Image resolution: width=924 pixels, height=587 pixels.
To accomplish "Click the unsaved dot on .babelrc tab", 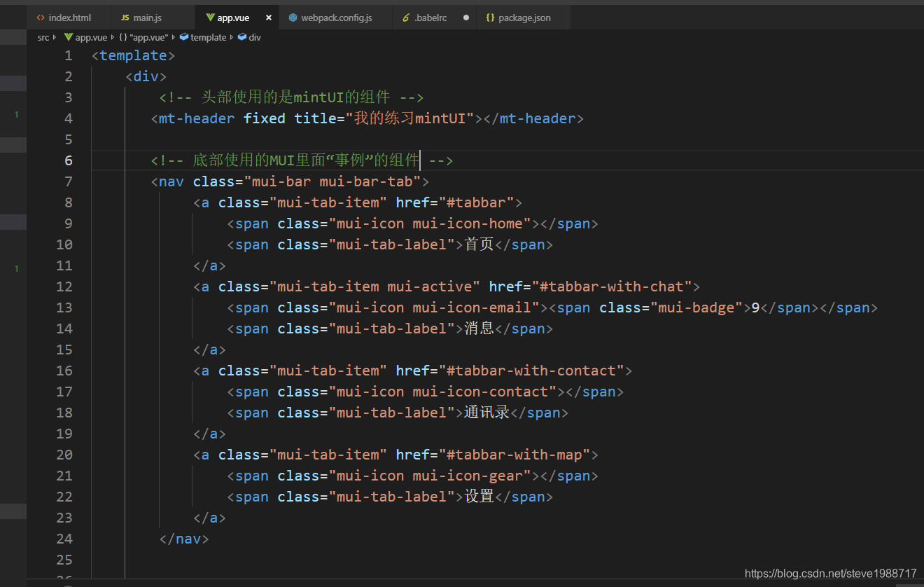I will [x=466, y=18].
